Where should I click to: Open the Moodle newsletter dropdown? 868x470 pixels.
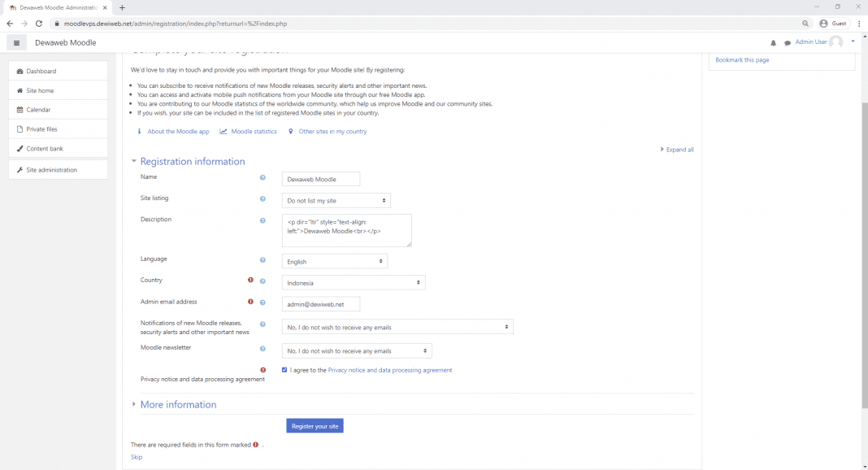coord(357,351)
